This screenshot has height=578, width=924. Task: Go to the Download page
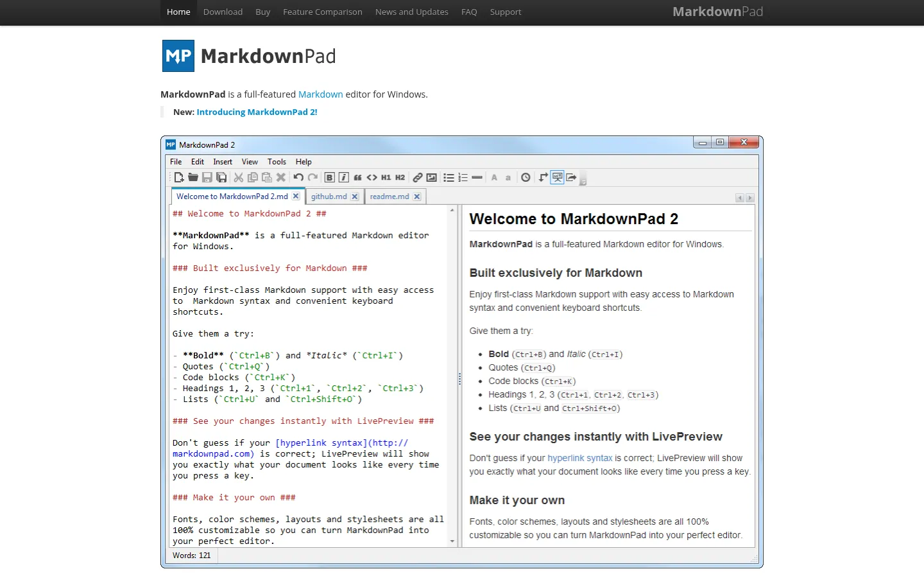(x=223, y=12)
